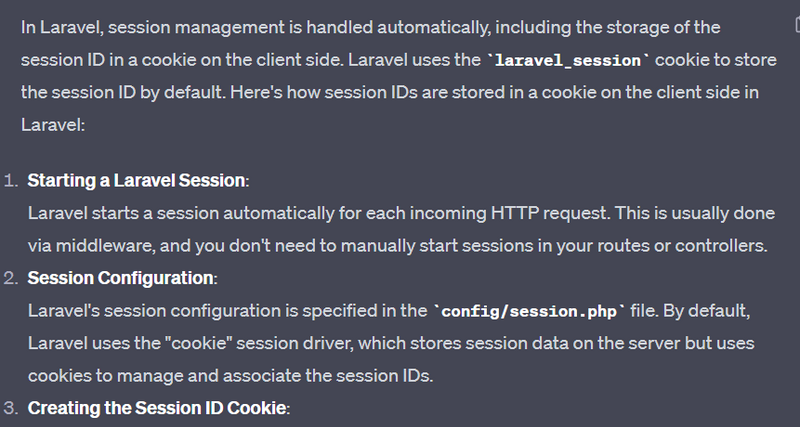Copy the response with the clipboard icon
Screen dimensions: 800x427
click(797, 24)
